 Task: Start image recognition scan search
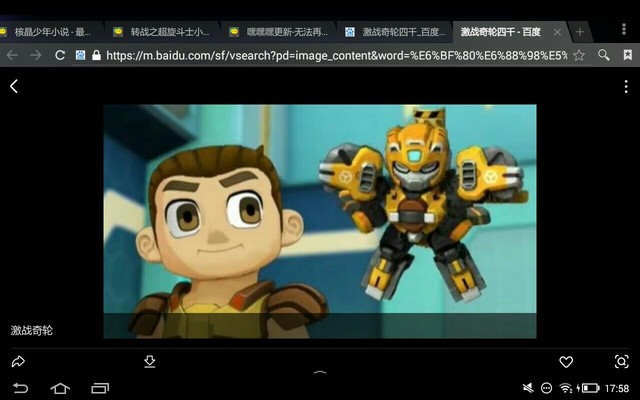tap(621, 362)
